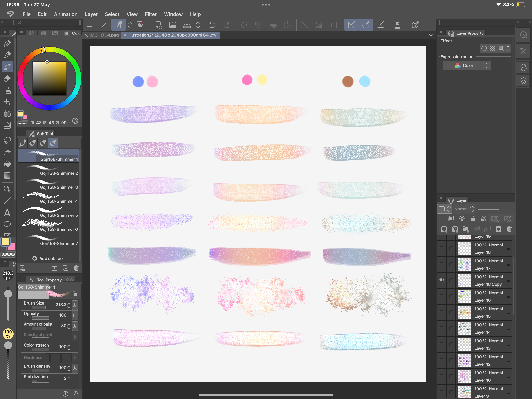Select the Text tool

tap(7, 213)
